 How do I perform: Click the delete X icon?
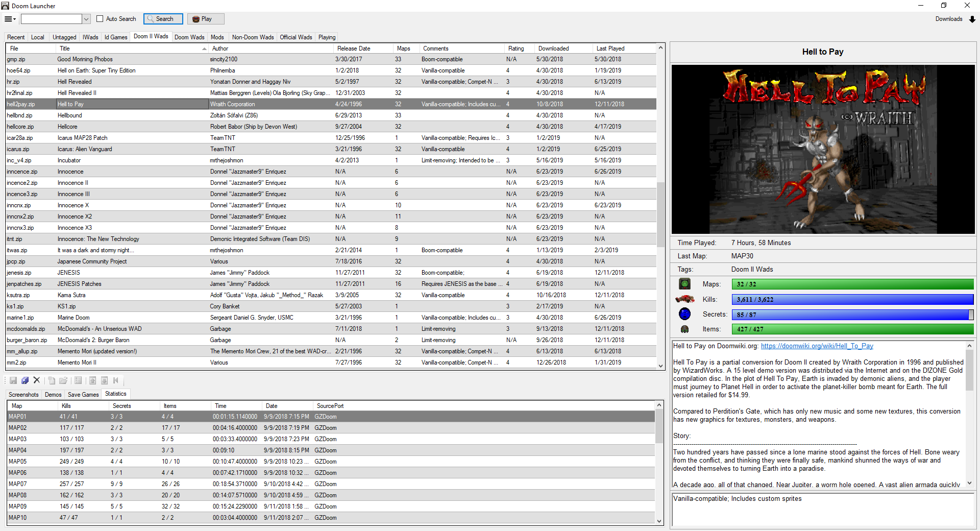[37, 380]
